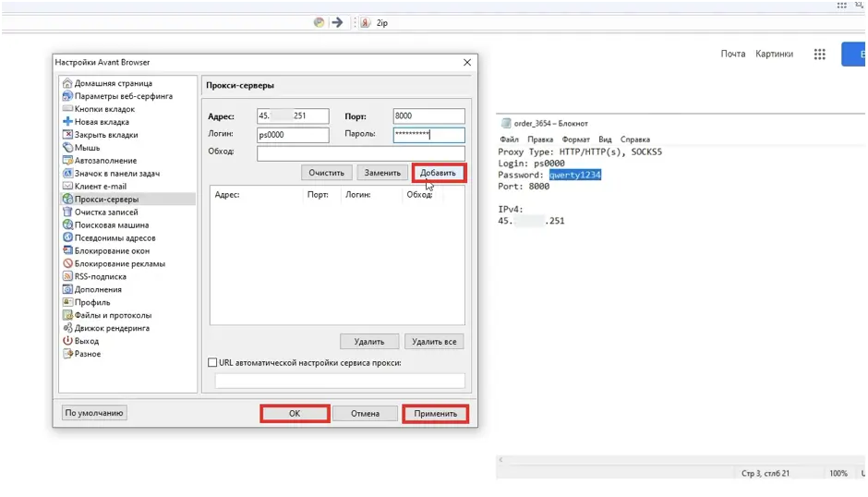Select the Search engine icon entry

(67, 224)
